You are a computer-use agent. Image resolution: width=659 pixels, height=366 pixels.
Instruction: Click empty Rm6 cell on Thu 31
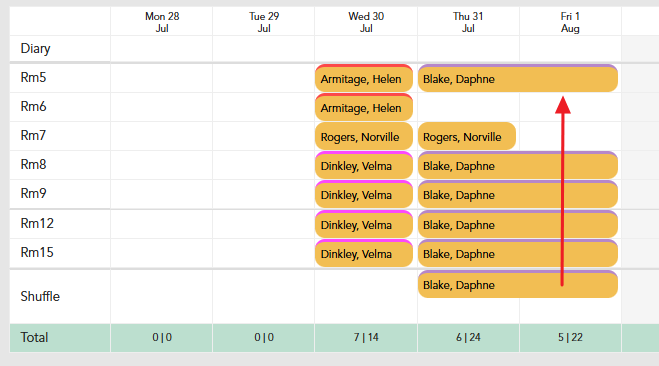click(x=468, y=107)
